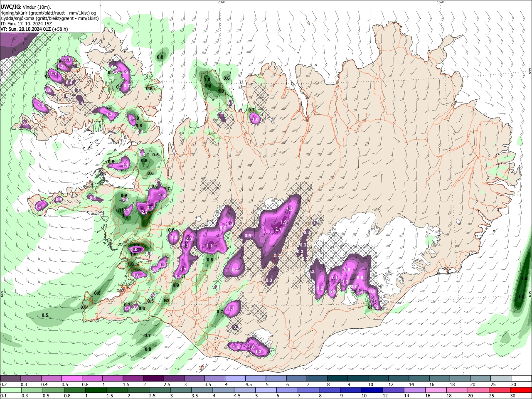Click the '20W' longitude label at top
The image size is (532, 399).
point(221,2)
